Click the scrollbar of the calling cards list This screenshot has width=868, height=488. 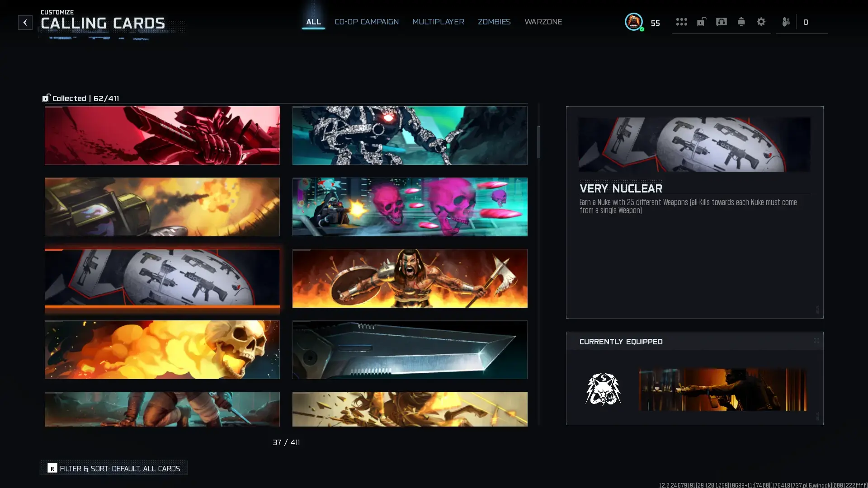click(x=538, y=141)
